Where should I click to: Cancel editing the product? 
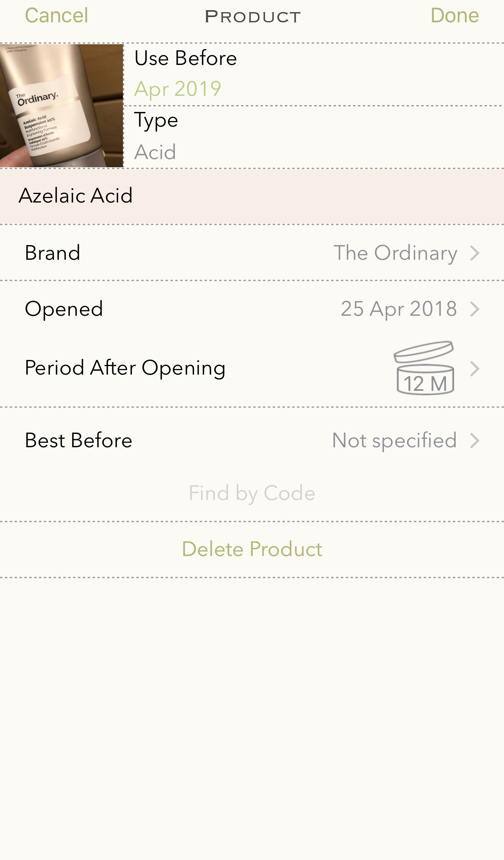56,16
